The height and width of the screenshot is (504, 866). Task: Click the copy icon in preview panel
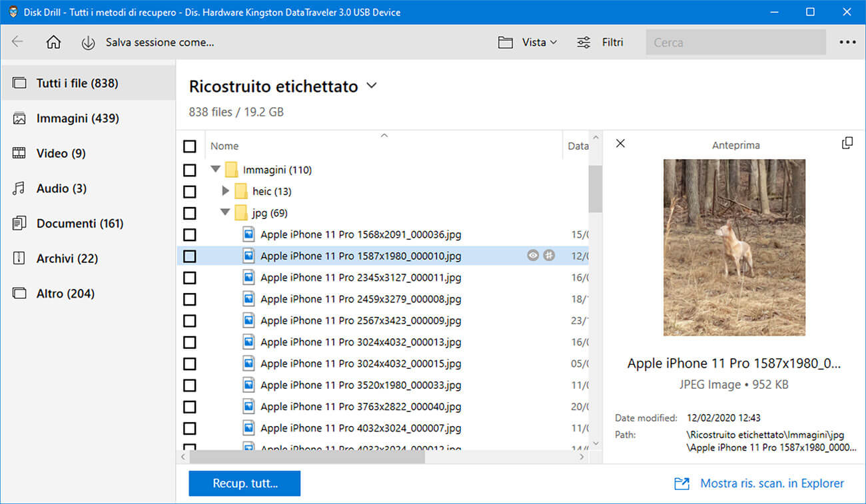[847, 143]
